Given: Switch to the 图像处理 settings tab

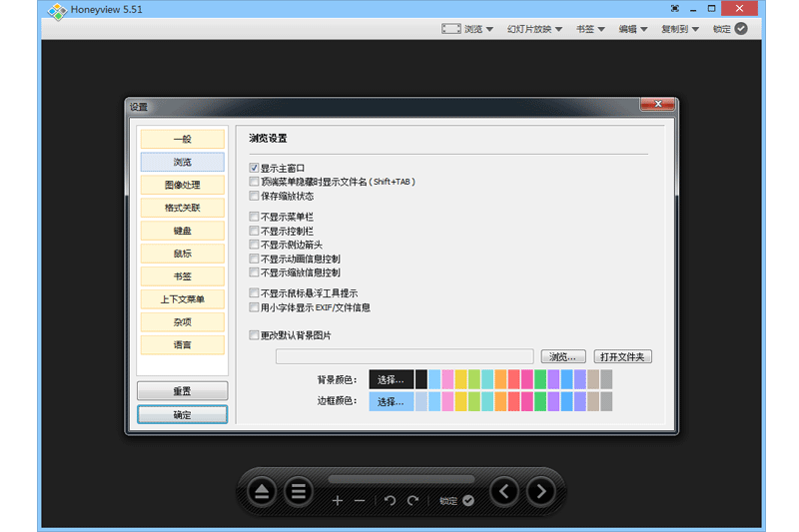Looking at the screenshot, I should point(182,185).
